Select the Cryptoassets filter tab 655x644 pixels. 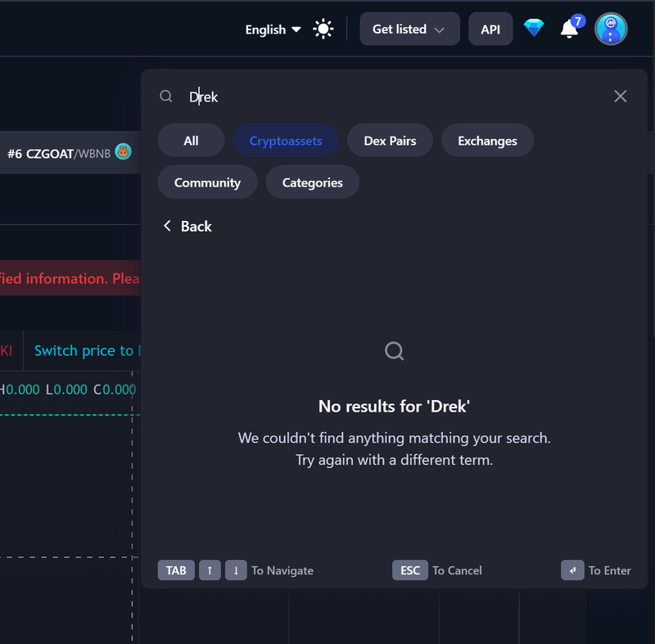285,140
